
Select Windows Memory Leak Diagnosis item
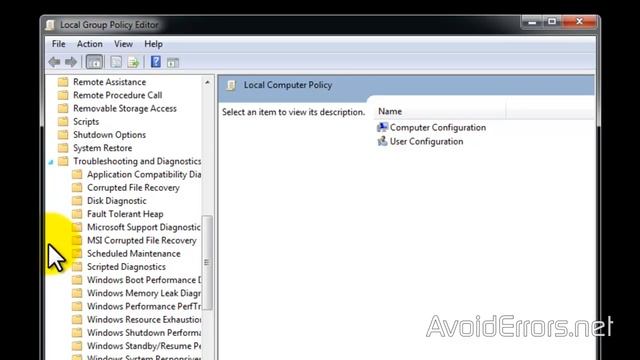pyautogui.click(x=144, y=293)
